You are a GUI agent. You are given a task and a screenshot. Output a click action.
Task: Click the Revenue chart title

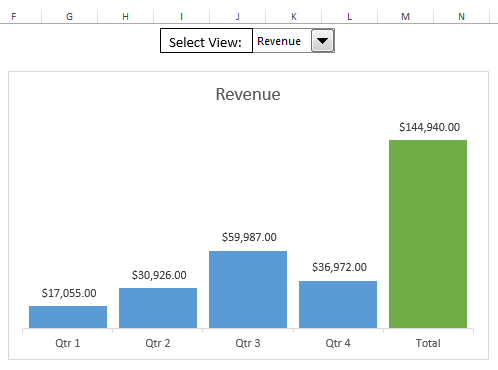(248, 94)
